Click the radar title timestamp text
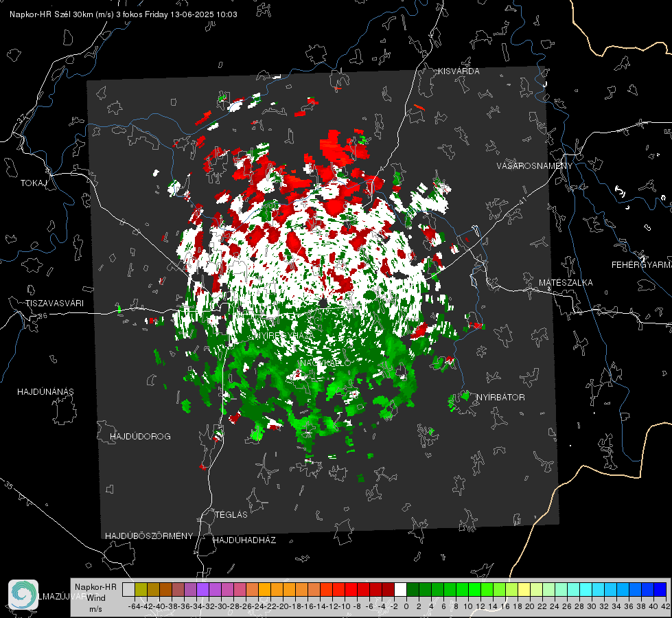The height and width of the screenshot is (618, 672). [x=124, y=14]
